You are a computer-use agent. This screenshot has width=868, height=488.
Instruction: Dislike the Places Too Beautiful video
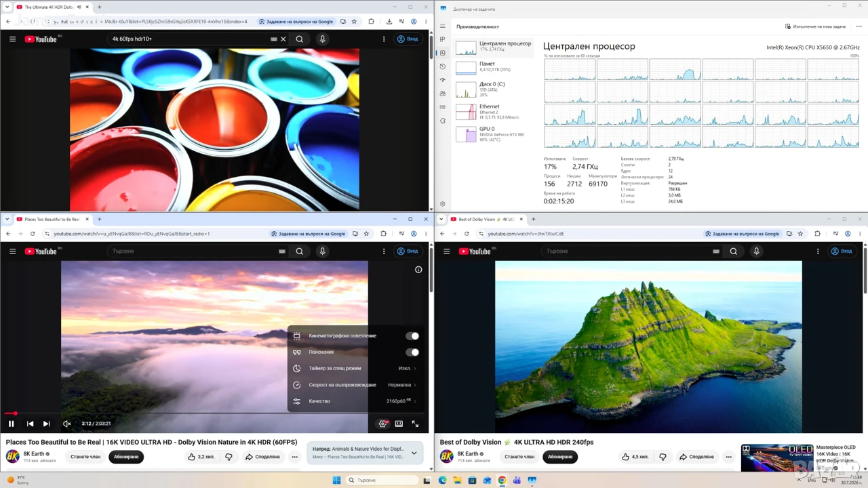[229, 457]
